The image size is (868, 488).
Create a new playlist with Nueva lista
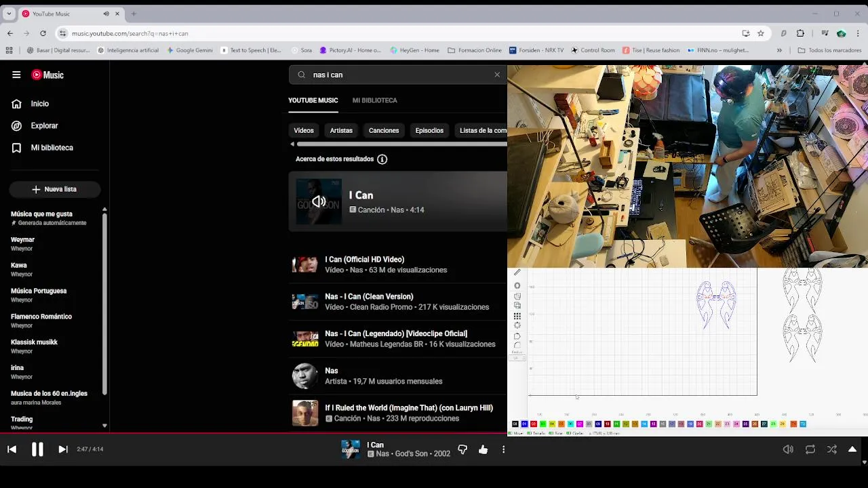55,189
